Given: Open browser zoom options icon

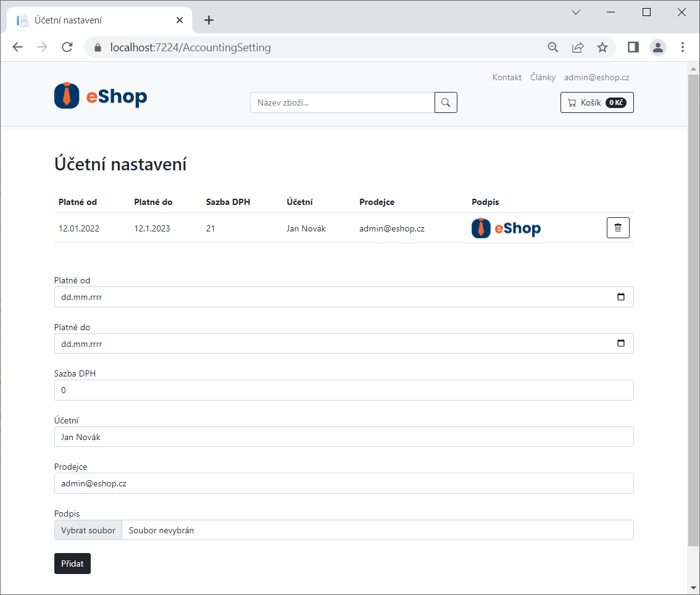Looking at the screenshot, I should [553, 48].
